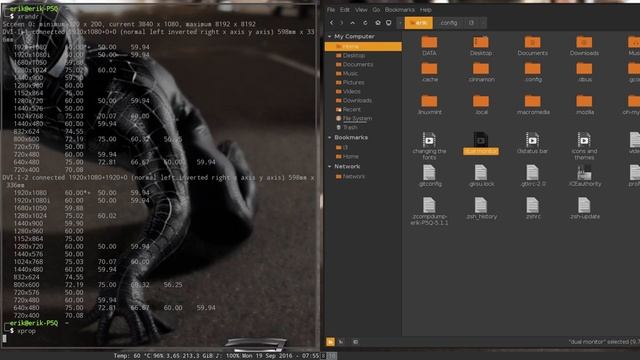This screenshot has width=640, height=360.
Task: Open Videos in the sidebar
Action: 351,91
